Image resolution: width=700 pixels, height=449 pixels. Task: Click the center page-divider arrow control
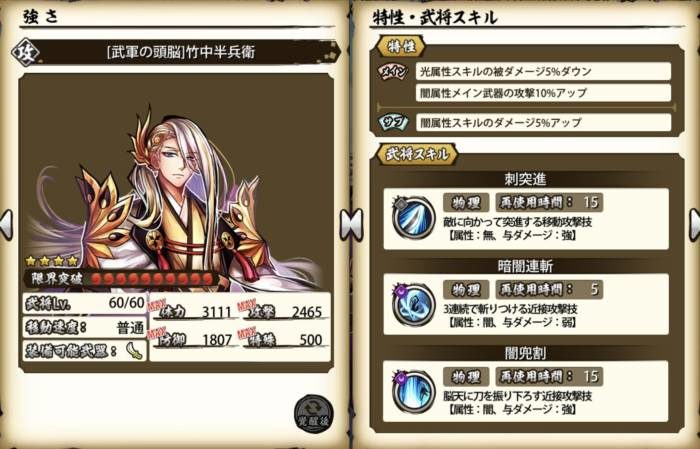[351, 224]
